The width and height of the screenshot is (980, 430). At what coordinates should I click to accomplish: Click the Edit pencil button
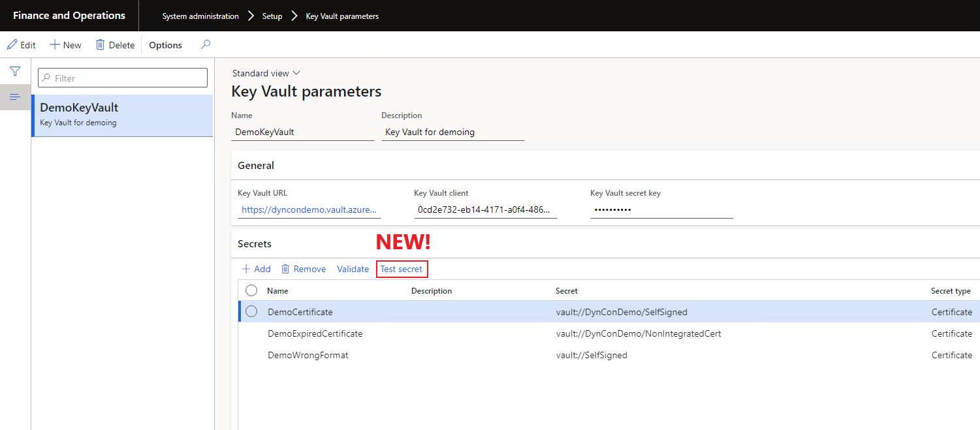click(21, 45)
